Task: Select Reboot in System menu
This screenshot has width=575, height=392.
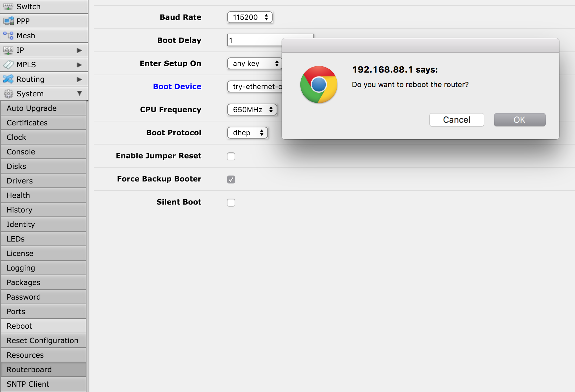Action: 43,326
